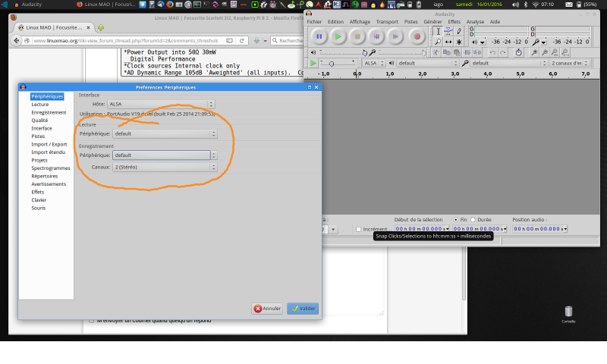Open the output device 'default' dropdown in toolbar

427,63
